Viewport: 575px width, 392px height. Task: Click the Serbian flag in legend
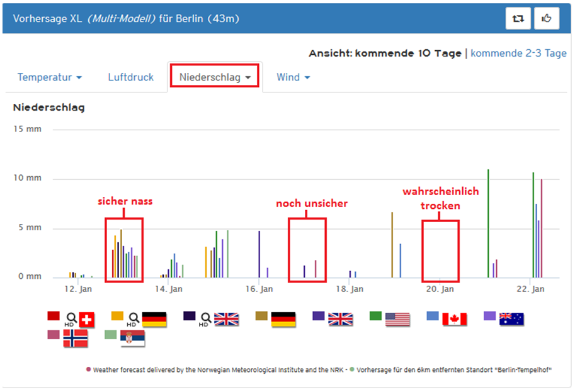132,339
